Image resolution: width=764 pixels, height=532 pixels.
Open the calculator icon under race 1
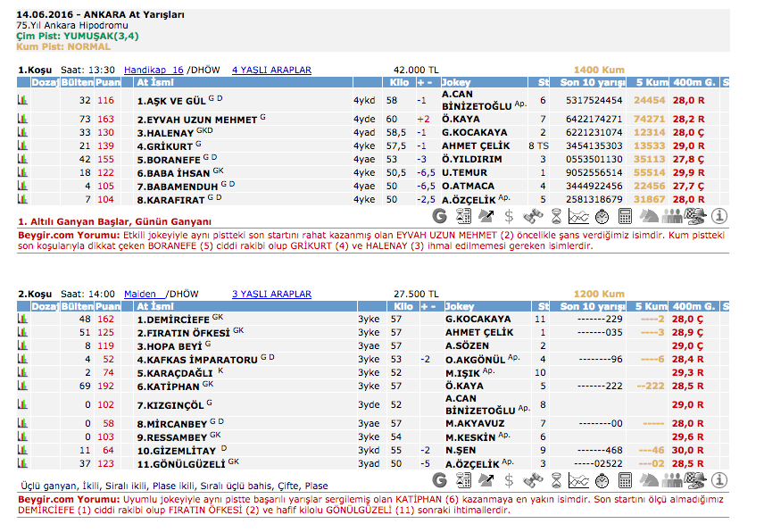pyautogui.click(x=626, y=215)
